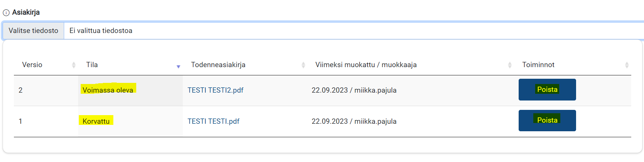The width and height of the screenshot is (644, 162).
Task: Delete version 2 with Poista button
Action: (547, 90)
